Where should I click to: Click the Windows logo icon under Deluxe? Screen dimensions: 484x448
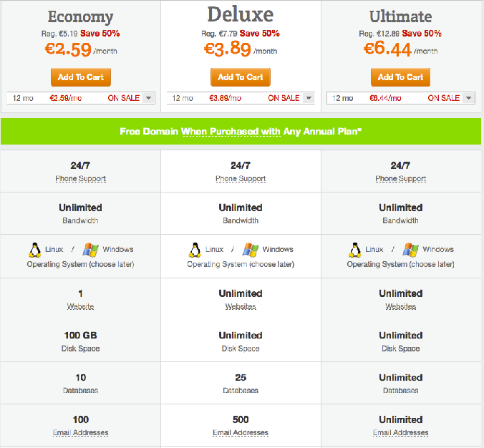pos(251,250)
